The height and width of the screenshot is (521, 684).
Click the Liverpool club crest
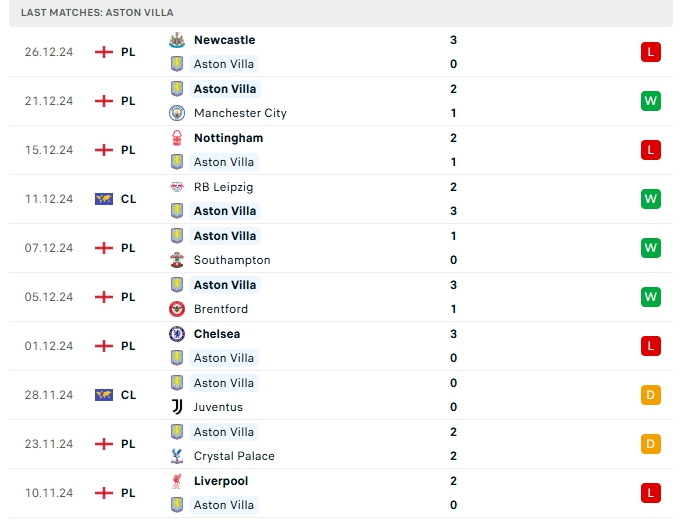pos(177,481)
